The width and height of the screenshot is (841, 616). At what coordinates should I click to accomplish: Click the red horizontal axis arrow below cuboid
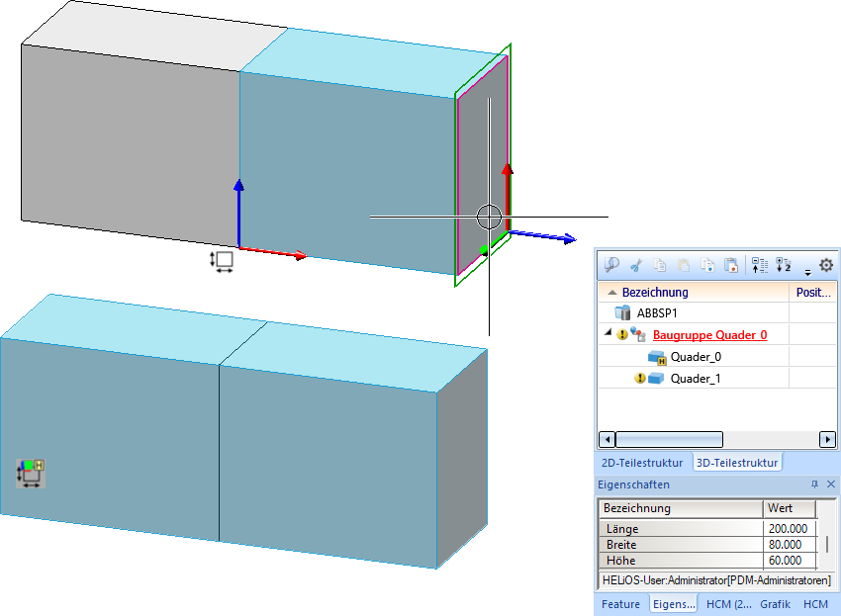click(x=272, y=253)
